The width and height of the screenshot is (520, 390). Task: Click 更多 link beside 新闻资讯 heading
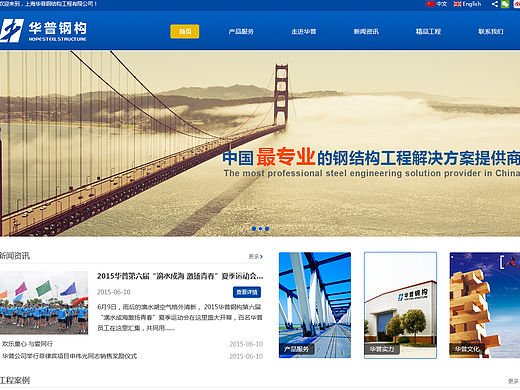[256, 256]
